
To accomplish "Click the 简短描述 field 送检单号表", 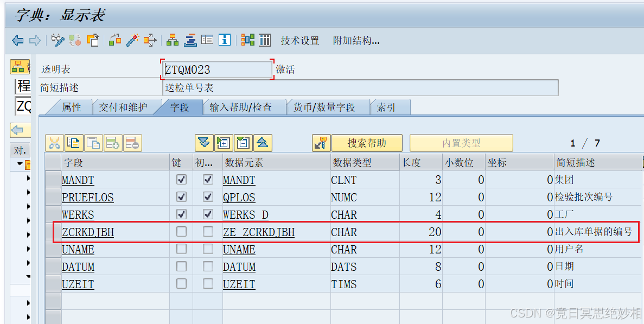I will coord(360,87).
